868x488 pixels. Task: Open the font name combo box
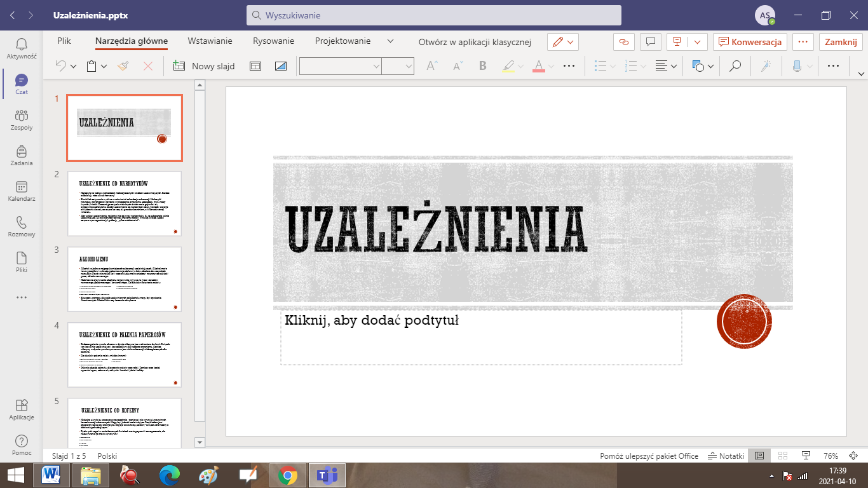(341, 66)
